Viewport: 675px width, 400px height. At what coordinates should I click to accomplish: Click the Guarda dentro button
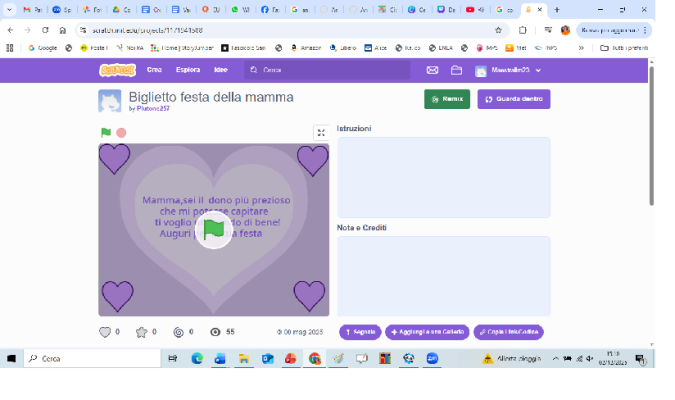point(514,99)
